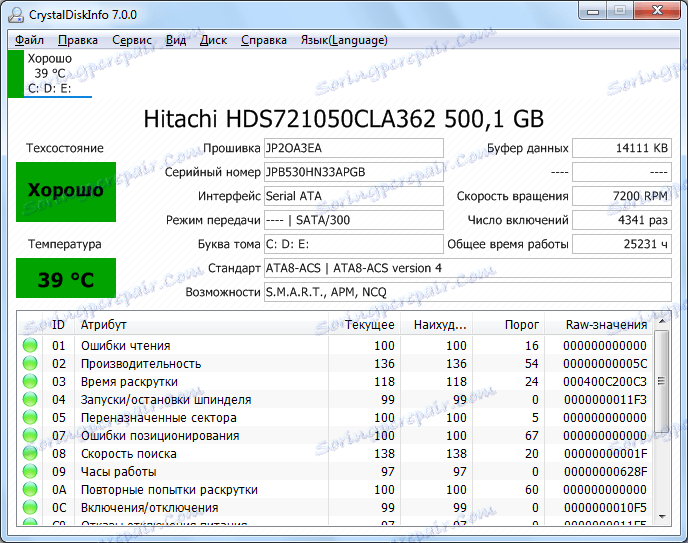Screen dimensions: 688x543
Task: Click the Буква тома field
Action: pos(353,244)
